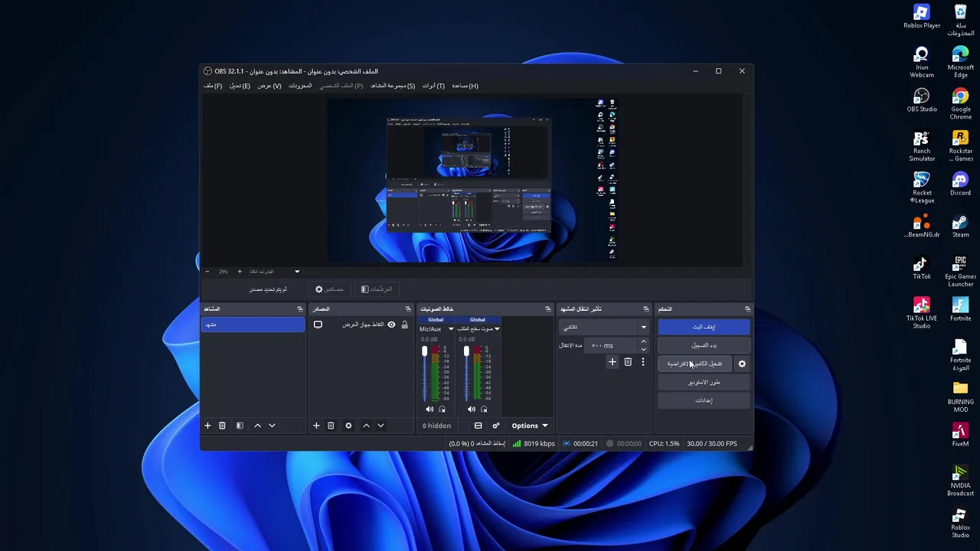Click the Start Recording button
Screen dimensions: 980x551
(704, 345)
